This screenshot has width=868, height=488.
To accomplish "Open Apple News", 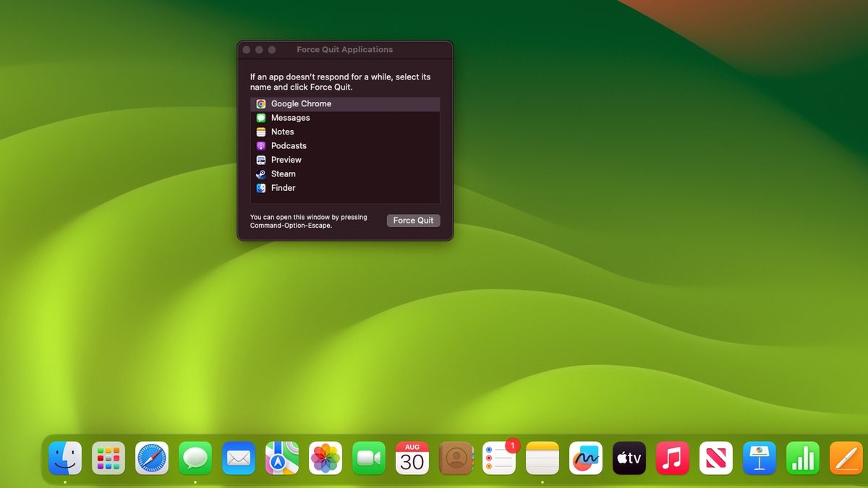I will 716,458.
